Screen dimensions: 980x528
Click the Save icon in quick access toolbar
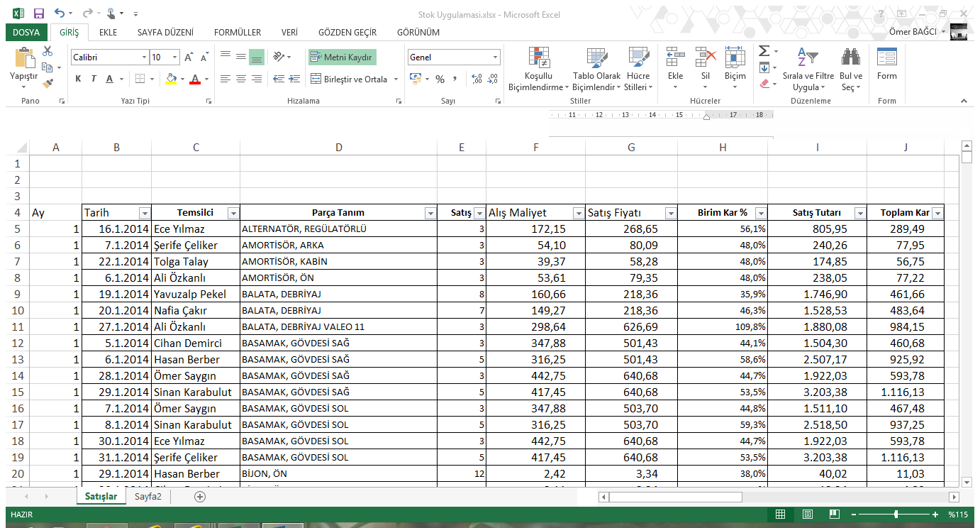click(x=38, y=13)
